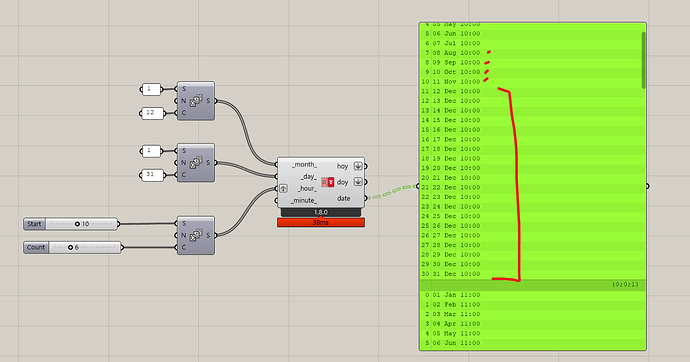Click the down-arrow icon next to hoy output
The width and height of the screenshot is (690, 362).
358,166
